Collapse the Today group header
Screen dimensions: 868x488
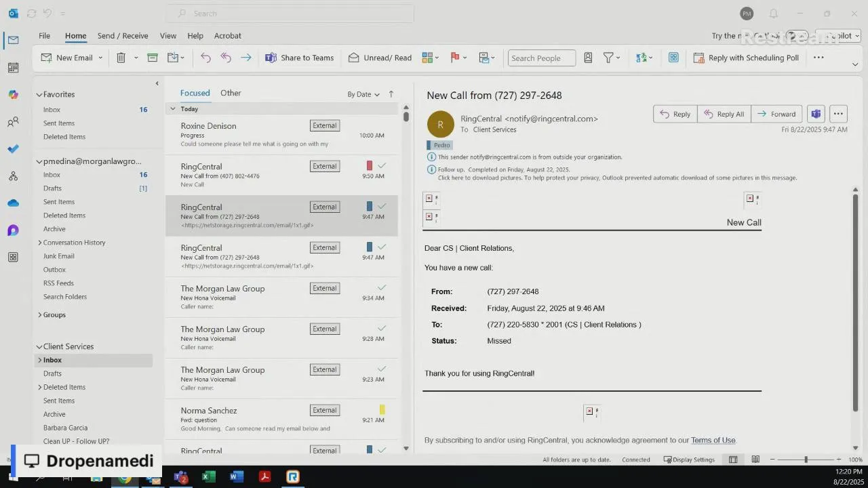173,108
